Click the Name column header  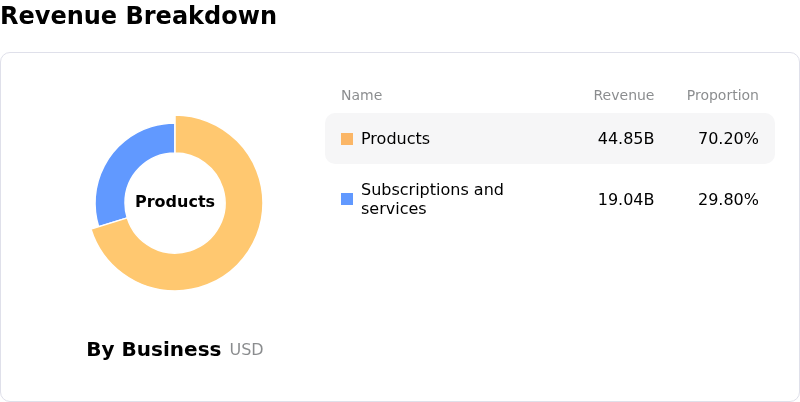[361, 95]
